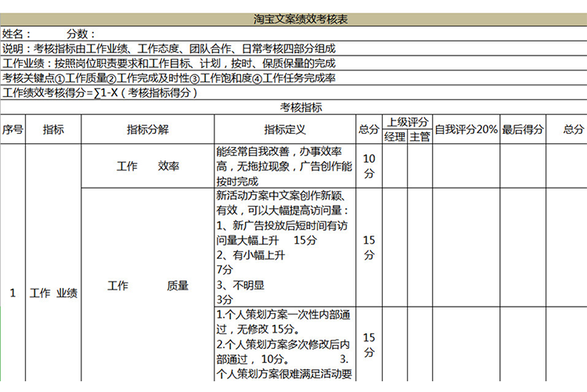
Task: Click the 指标定义 column header
Action: pos(285,130)
